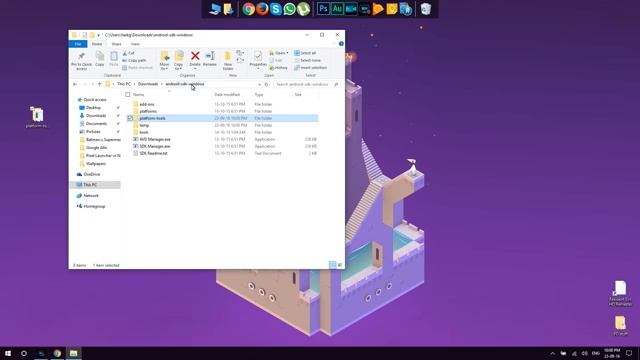Click Downloads in breadcrumb path
Screen dimensions: 640x360
click(148, 84)
